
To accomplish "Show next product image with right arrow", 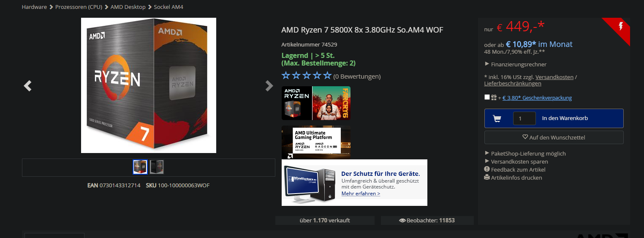I will pos(269,86).
